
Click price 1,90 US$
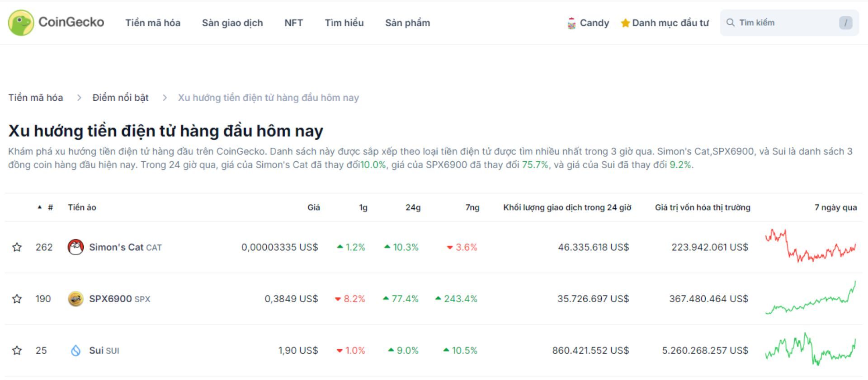(x=298, y=350)
